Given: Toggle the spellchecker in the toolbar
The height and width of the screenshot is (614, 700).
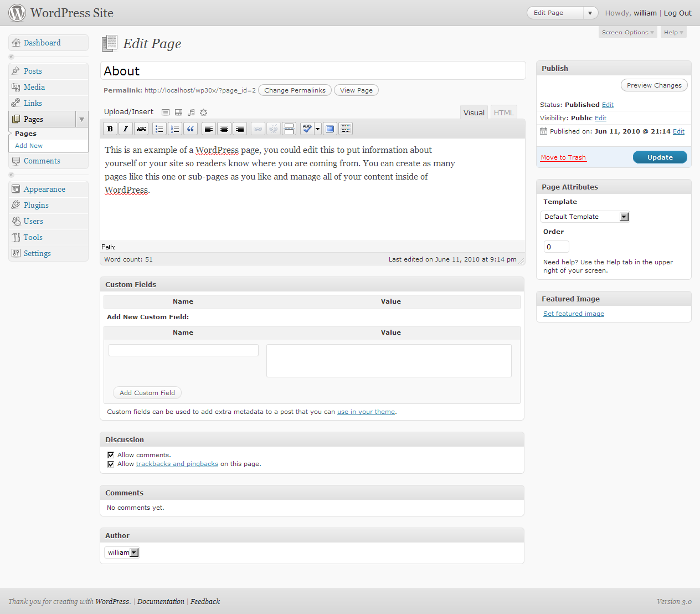Looking at the screenshot, I should tap(307, 129).
